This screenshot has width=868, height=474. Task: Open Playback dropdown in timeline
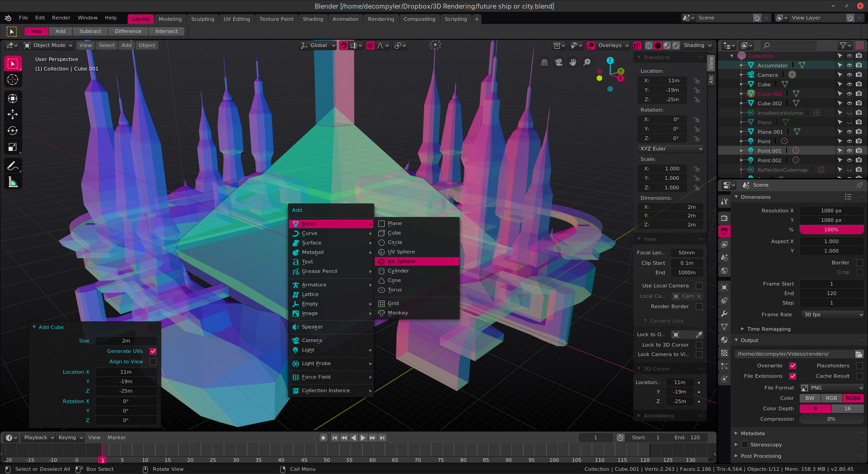pyautogui.click(x=38, y=437)
